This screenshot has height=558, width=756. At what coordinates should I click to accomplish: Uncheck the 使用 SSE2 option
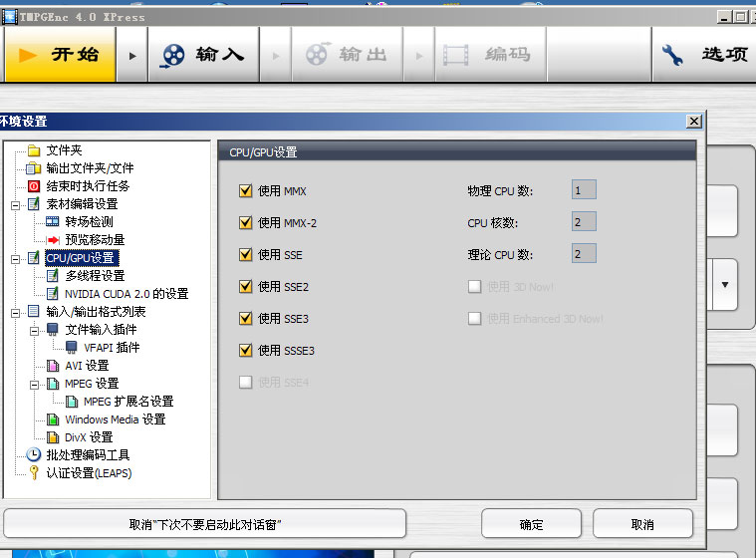[245, 287]
